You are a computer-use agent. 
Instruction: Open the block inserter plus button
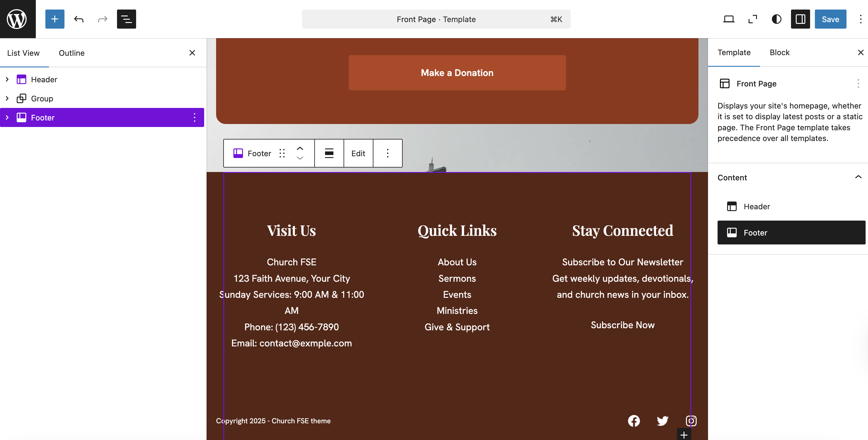pos(55,19)
